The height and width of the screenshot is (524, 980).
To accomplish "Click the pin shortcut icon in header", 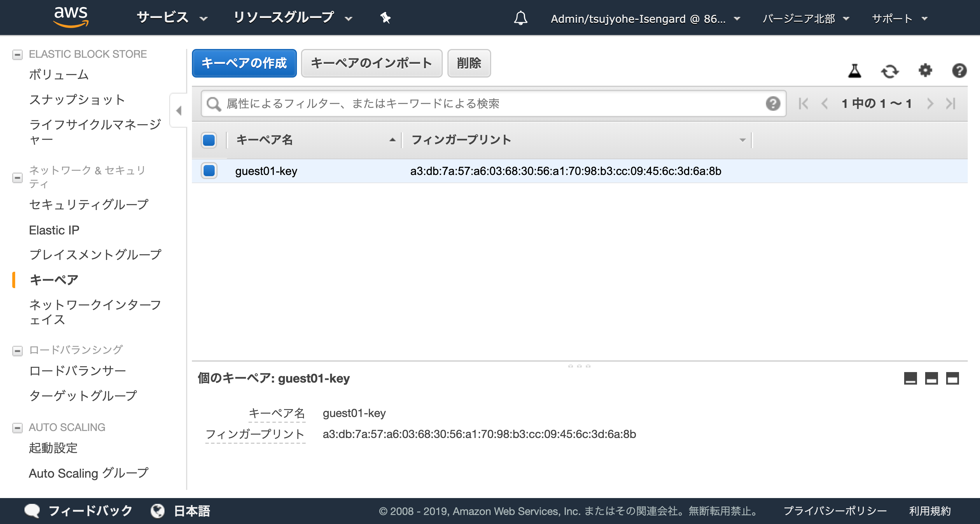I will coord(385,17).
